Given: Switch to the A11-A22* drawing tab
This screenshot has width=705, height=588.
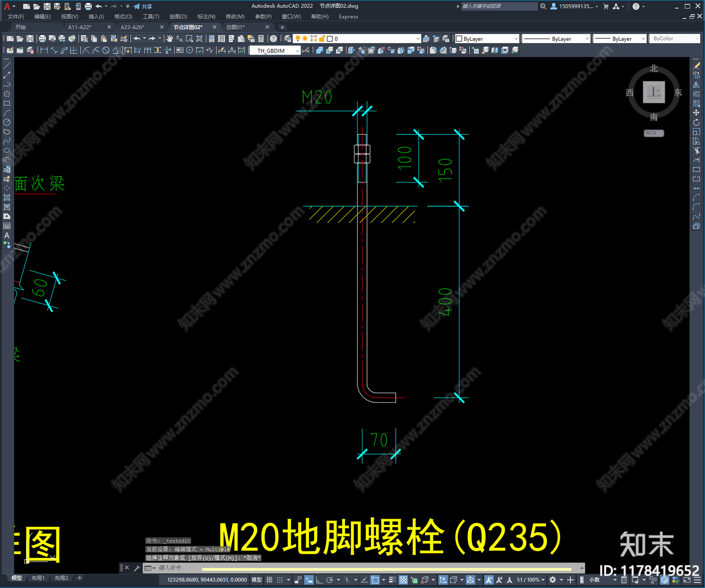Looking at the screenshot, I should pyautogui.click(x=80, y=27).
